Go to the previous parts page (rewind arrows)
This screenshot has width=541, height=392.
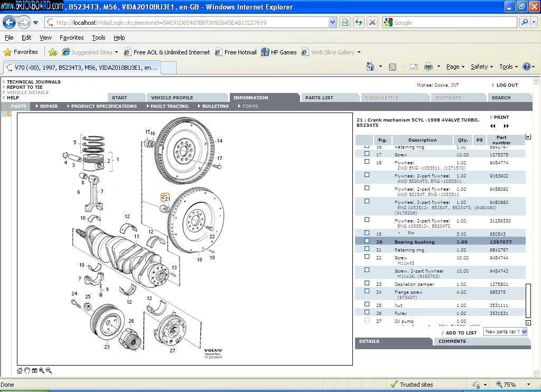(x=493, y=126)
